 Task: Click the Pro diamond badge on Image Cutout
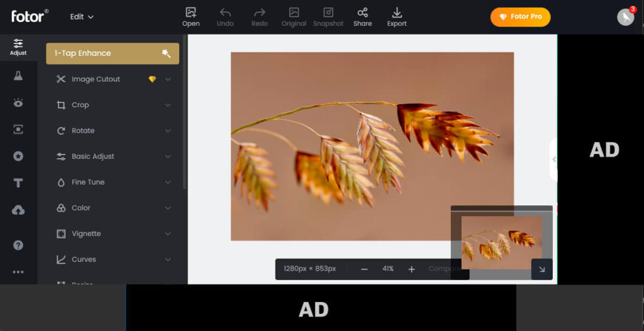[152, 79]
